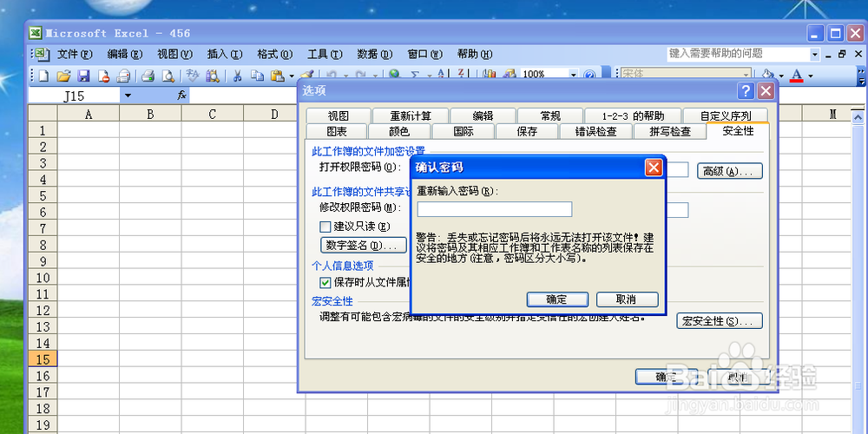Open the 帮助 menu

click(x=475, y=54)
